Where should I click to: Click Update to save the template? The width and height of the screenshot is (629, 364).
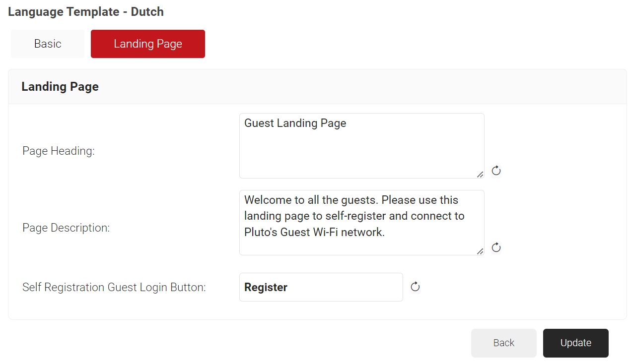coord(575,343)
